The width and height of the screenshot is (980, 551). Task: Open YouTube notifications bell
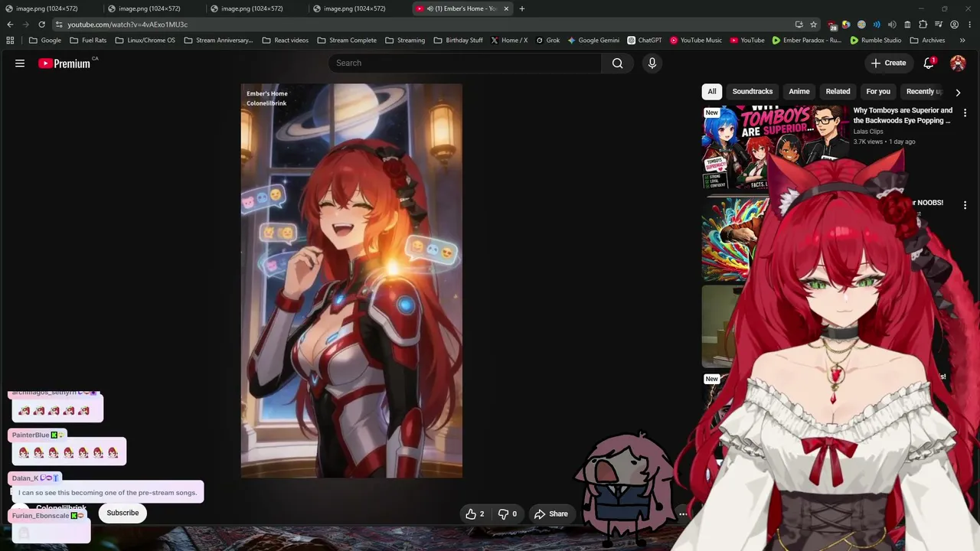click(929, 64)
